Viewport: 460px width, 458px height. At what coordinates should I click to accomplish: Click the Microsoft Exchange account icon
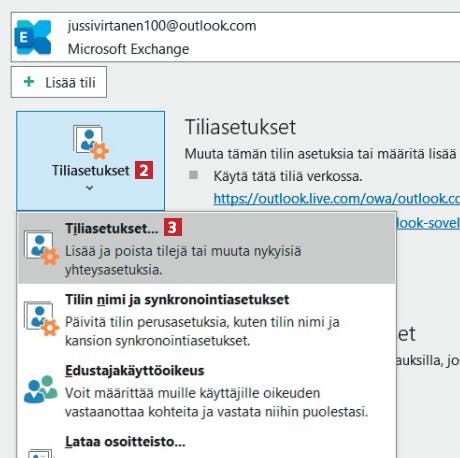(x=33, y=37)
